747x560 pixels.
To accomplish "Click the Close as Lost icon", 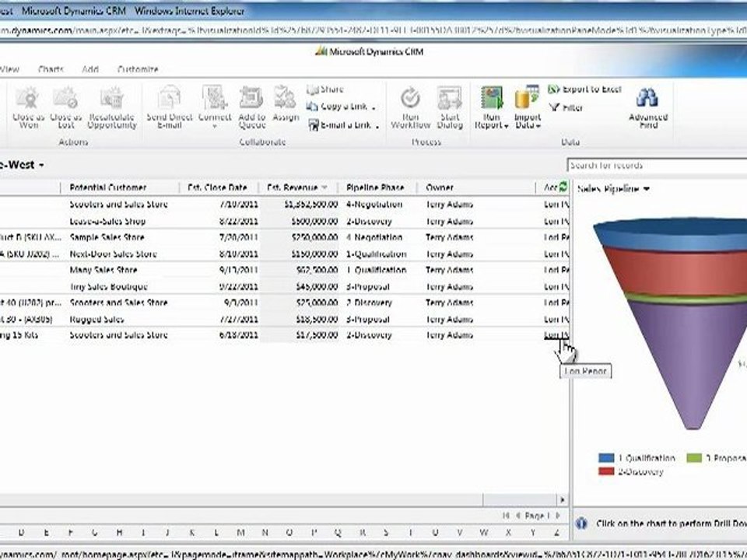I will pos(65,98).
